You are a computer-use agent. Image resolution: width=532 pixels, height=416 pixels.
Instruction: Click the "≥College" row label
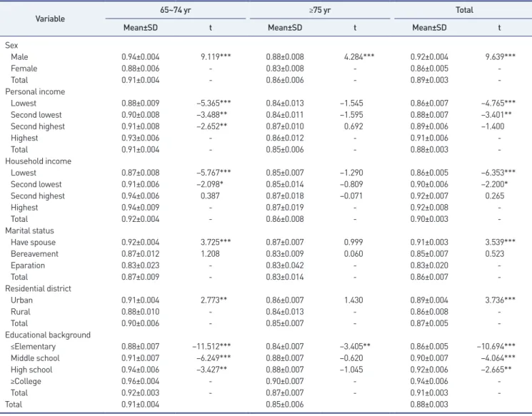pyautogui.click(x=26, y=382)
